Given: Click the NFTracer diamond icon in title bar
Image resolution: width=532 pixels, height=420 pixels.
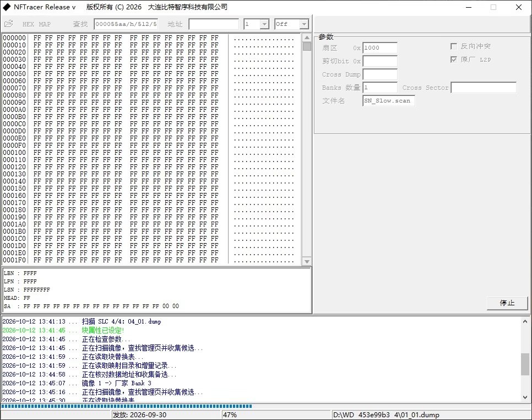Looking at the screenshot, I should point(7,7).
